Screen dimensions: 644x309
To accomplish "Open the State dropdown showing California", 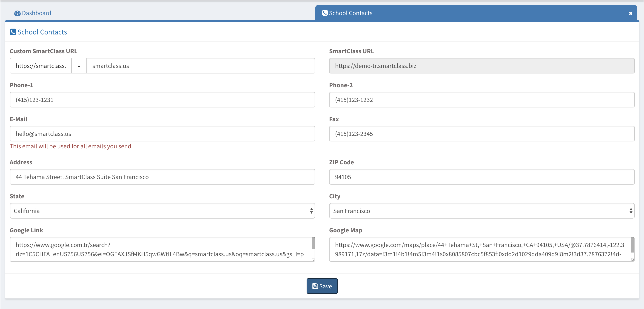I will (x=162, y=211).
